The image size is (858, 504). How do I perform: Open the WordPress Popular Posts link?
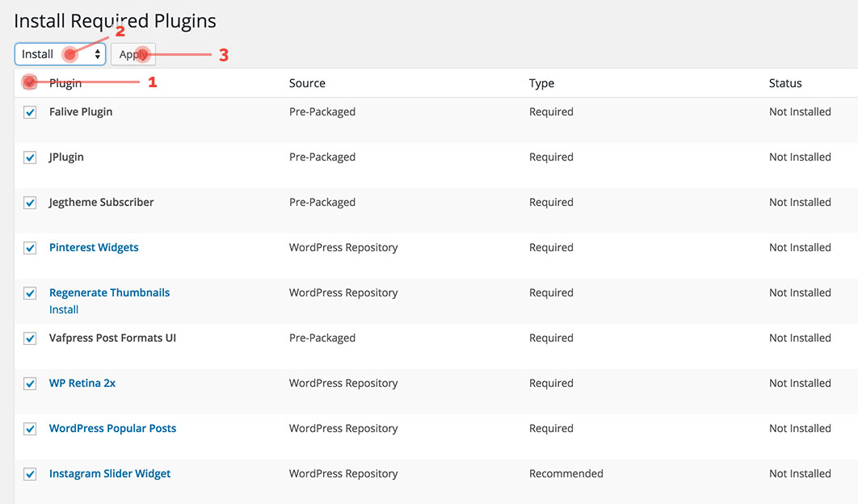click(x=112, y=428)
